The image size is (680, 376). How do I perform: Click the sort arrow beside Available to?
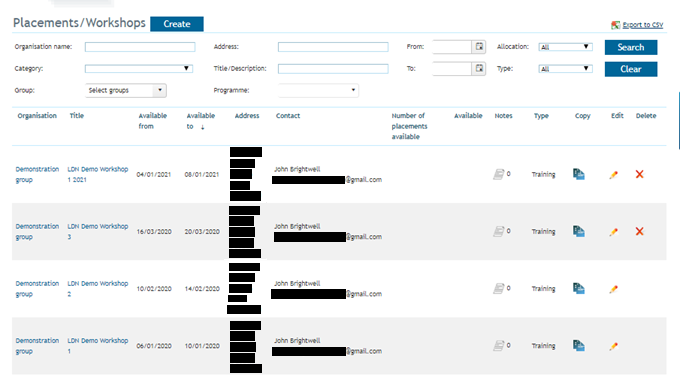[203, 127]
